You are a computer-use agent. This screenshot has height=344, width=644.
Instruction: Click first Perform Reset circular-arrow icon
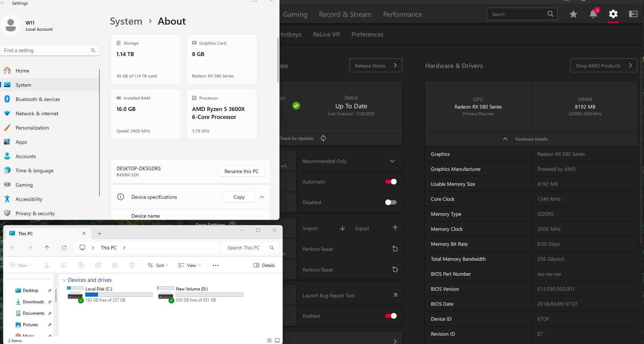point(395,249)
